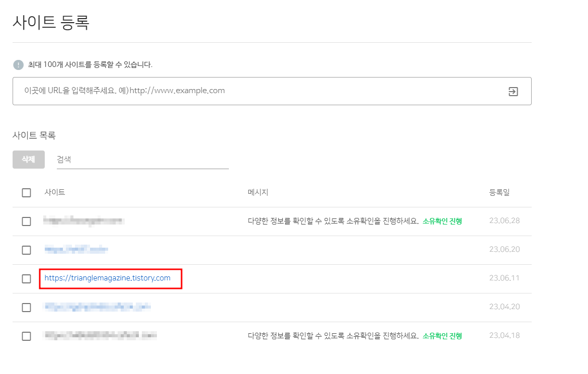Click the info icon beside the 100-site notice
Viewport: 588px width, 374px height.
(19, 65)
